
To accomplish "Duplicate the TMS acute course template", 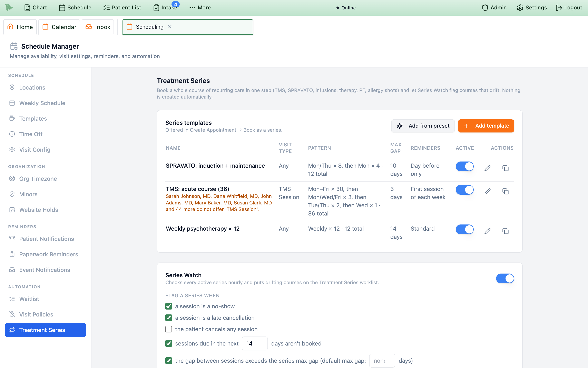I will point(505,191).
